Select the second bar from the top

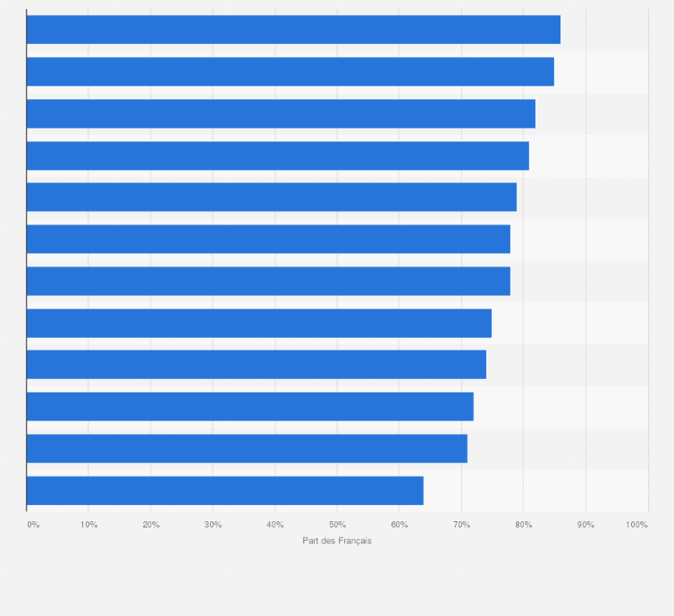click(x=290, y=72)
